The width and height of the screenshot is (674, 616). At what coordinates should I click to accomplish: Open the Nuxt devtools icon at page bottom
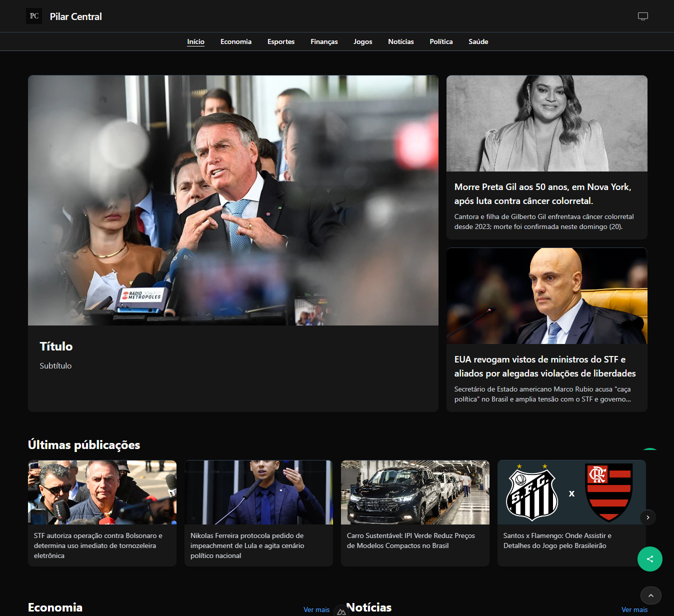click(x=341, y=611)
